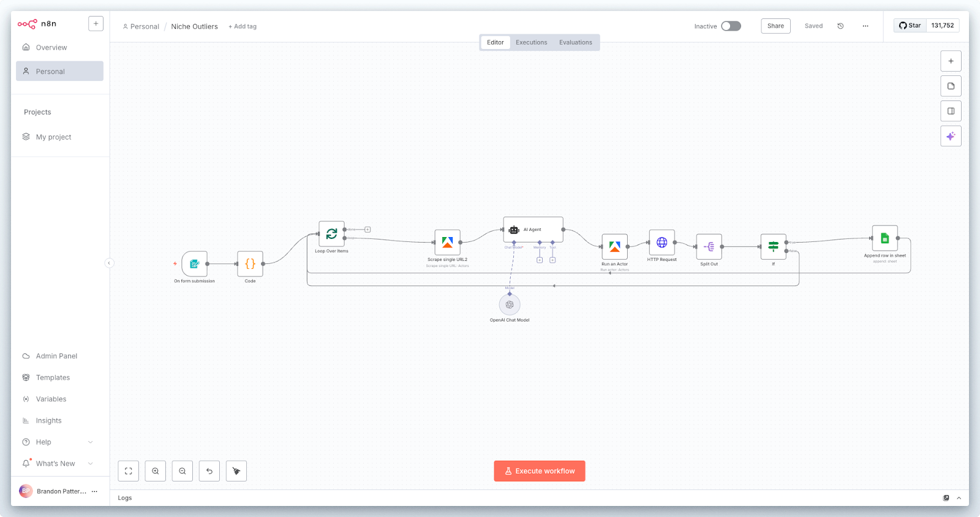
Task: Click the zoom in canvas button
Action: click(x=156, y=471)
